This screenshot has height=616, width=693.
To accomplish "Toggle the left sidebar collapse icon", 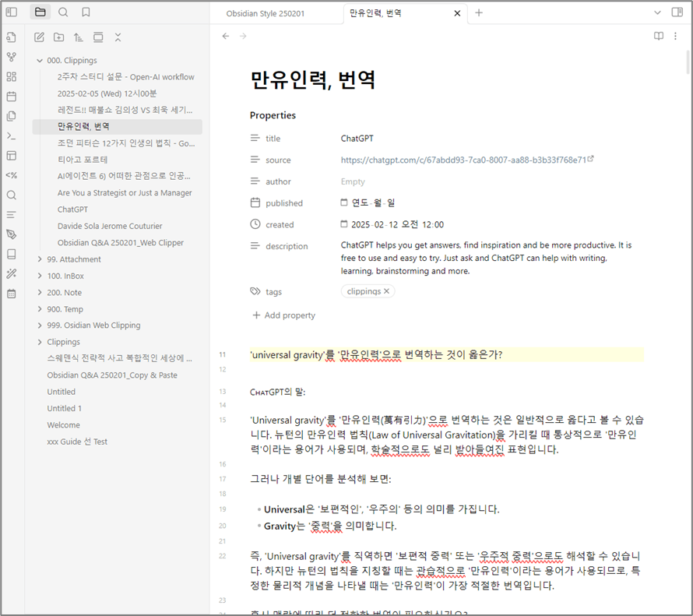I will click(12, 12).
